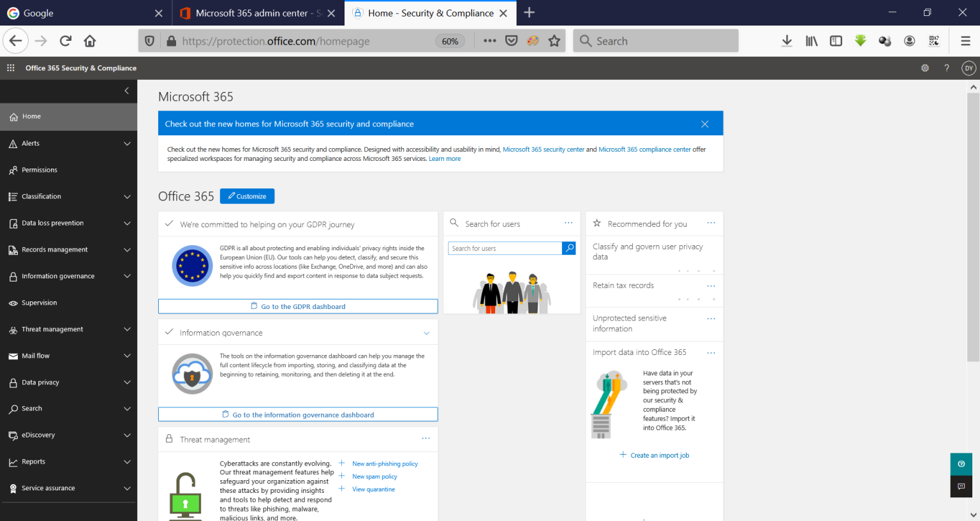Open the Firefox hamburger menu

pyautogui.click(x=965, y=41)
